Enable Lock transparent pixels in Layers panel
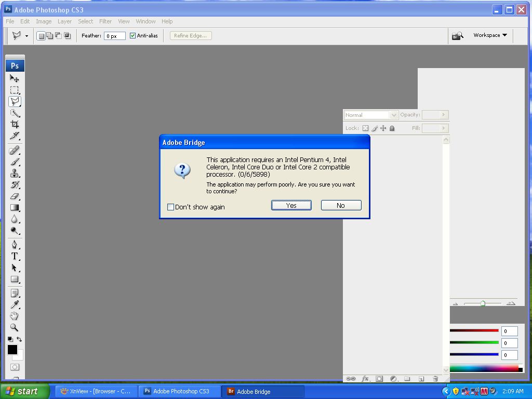 (x=366, y=128)
